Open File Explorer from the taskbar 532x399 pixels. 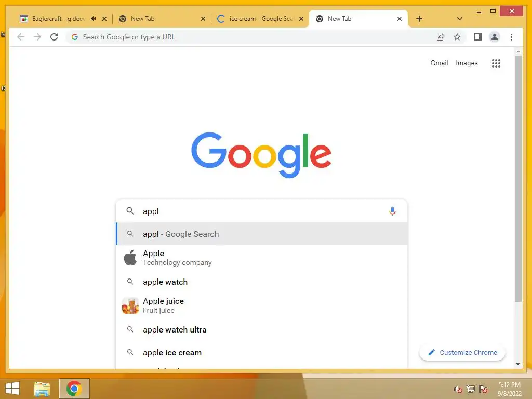pyautogui.click(x=42, y=389)
